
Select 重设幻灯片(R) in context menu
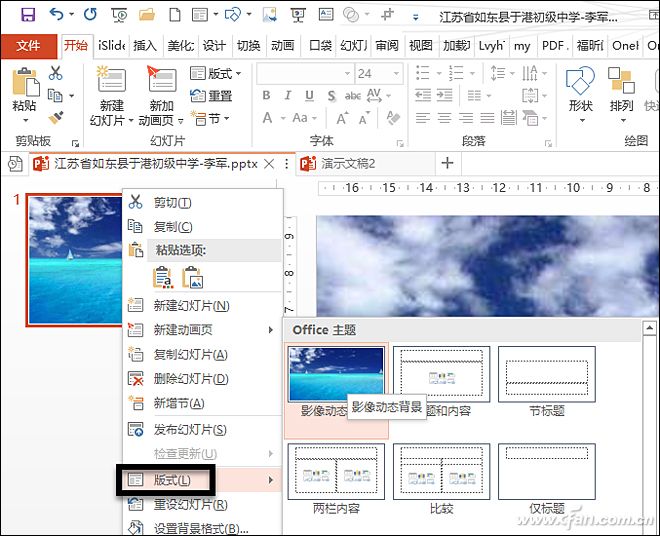202,504
